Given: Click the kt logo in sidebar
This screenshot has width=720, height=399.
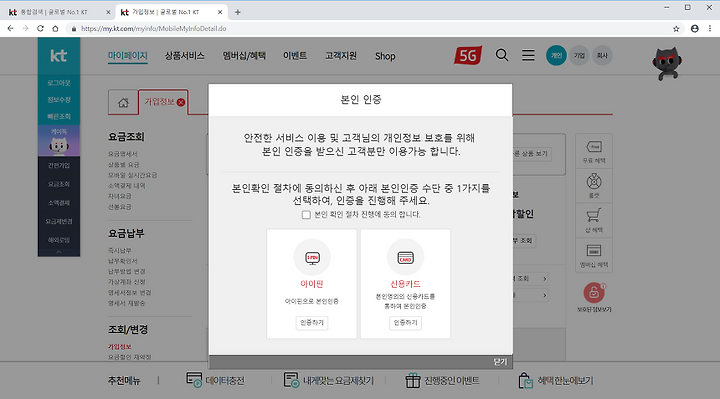Looking at the screenshot, I should [x=59, y=56].
